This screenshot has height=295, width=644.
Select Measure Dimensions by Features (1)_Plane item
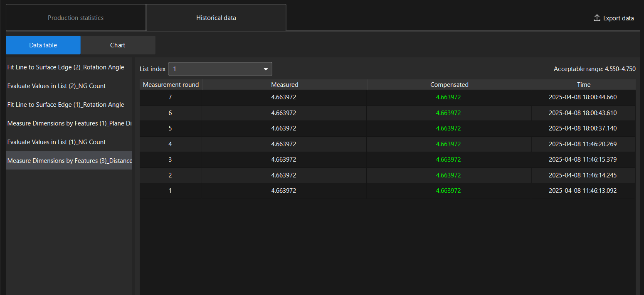click(x=69, y=123)
